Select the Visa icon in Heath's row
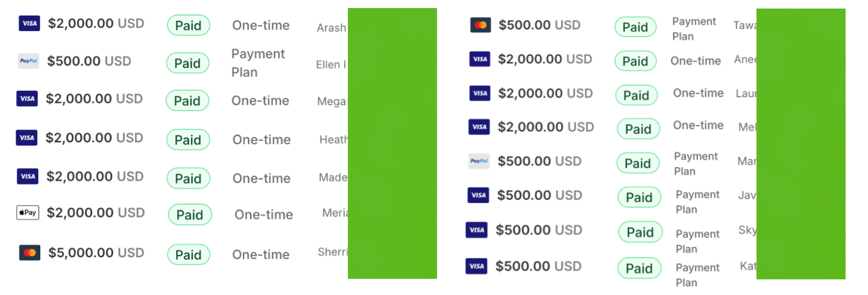Screen dimensions: 868x295 (x=27, y=138)
